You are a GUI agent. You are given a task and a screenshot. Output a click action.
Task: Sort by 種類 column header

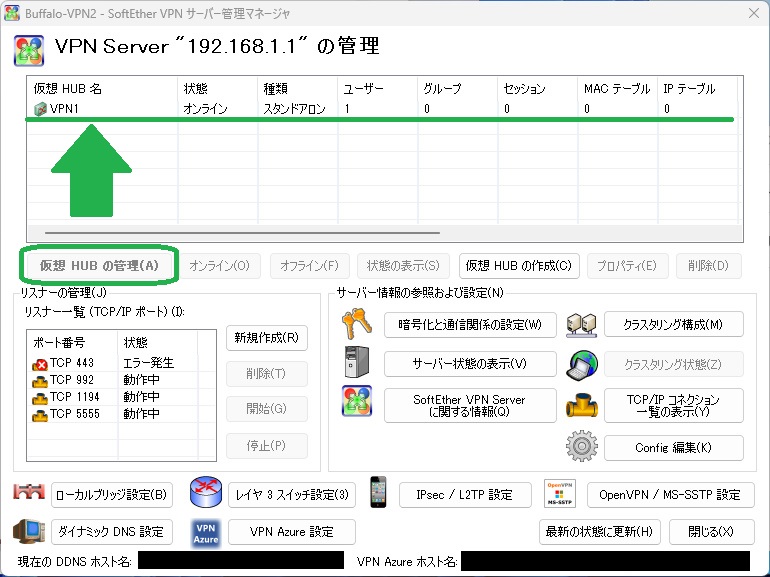(298, 88)
